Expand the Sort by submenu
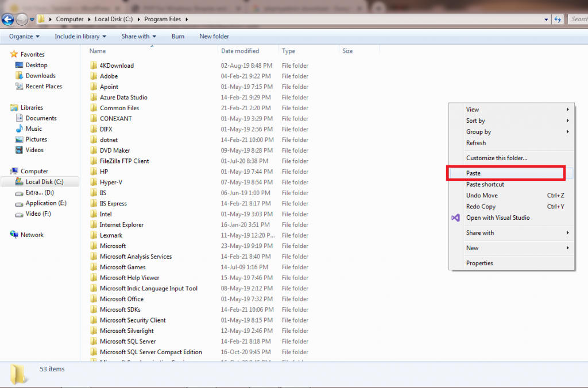 tap(475, 121)
